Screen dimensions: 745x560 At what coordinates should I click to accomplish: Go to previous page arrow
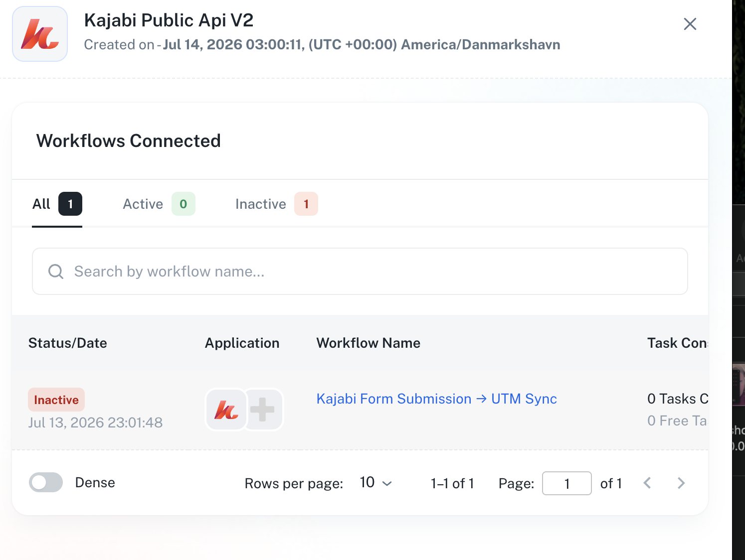tap(647, 483)
